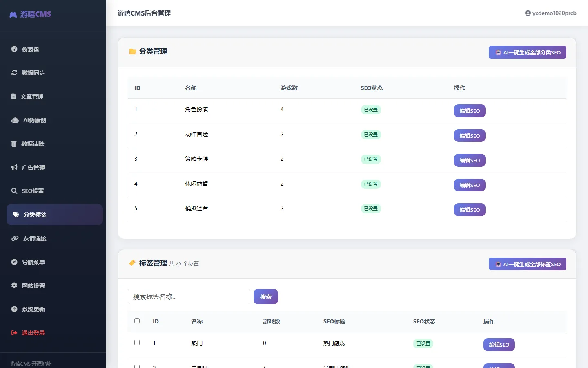Focus the 搜索标签名称 input field
Image resolution: width=588 pixels, height=368 pixels.
189,296
